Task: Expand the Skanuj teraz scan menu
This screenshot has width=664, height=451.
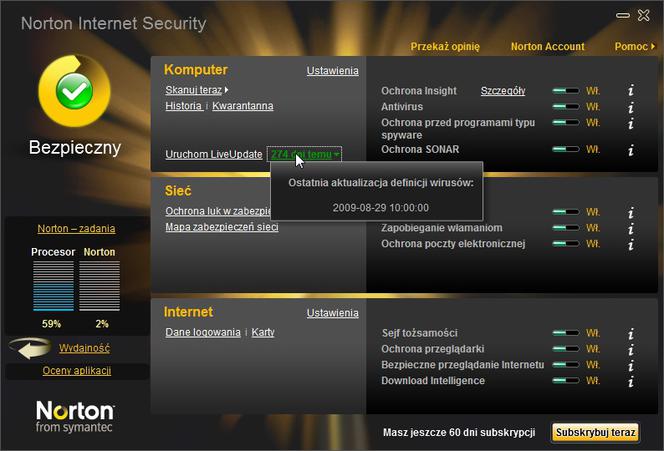Action: point(197,90)
